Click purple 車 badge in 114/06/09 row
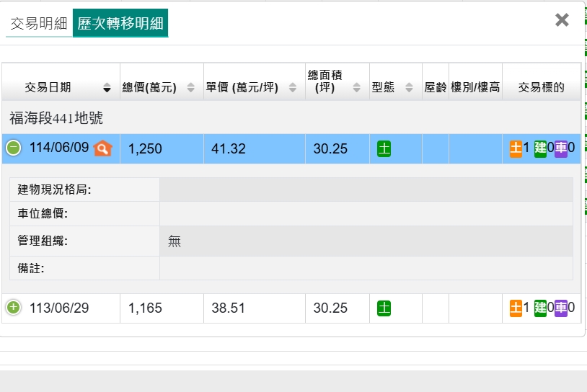 (561, 148)
